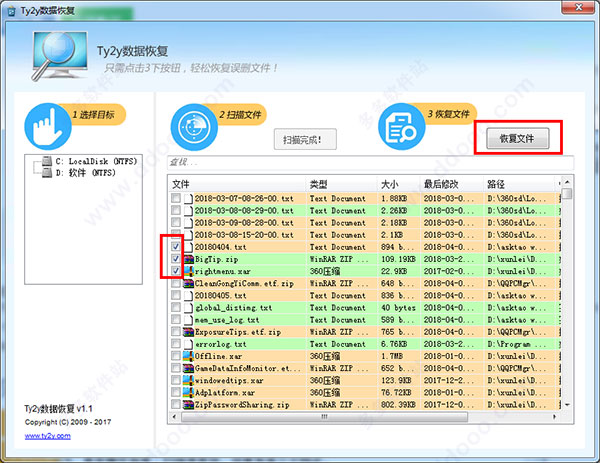Click the Adplatform.xar file icon
This screenshot has height=463, width=600.
click(x=189, y=393)
